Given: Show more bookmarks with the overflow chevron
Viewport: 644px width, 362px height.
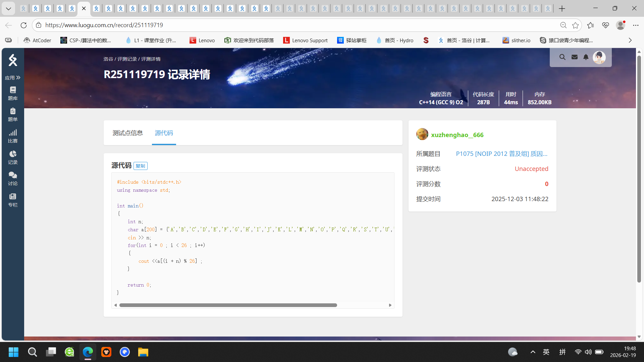Looking at the screenshot, I should point(630,40).
